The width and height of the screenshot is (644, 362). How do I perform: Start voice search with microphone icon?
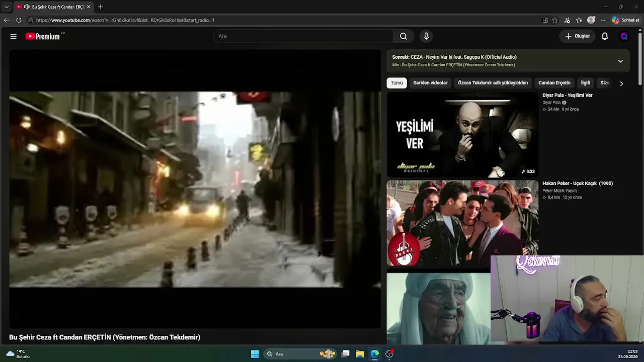426,36
